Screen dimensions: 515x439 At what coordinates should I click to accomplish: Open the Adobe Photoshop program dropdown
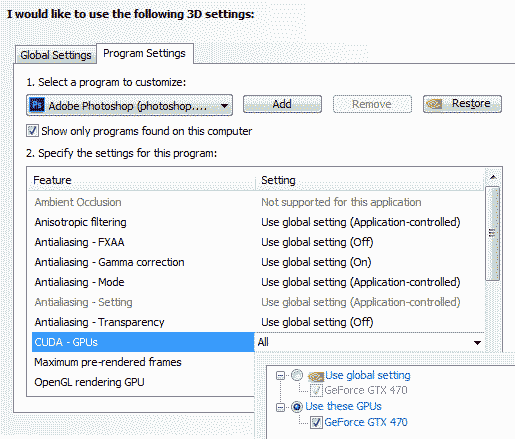click(129, 105)
